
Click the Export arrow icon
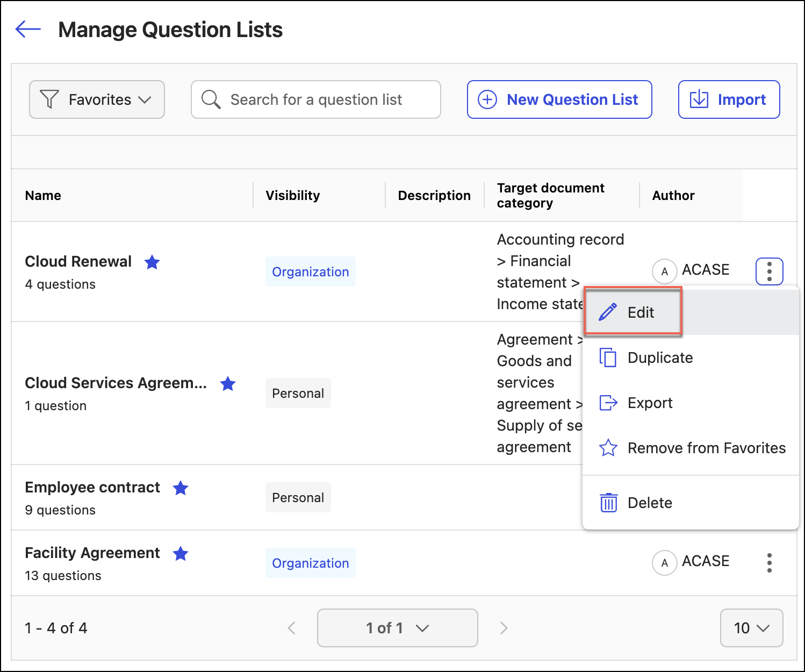pyautogui.click(x=608, y=402)
